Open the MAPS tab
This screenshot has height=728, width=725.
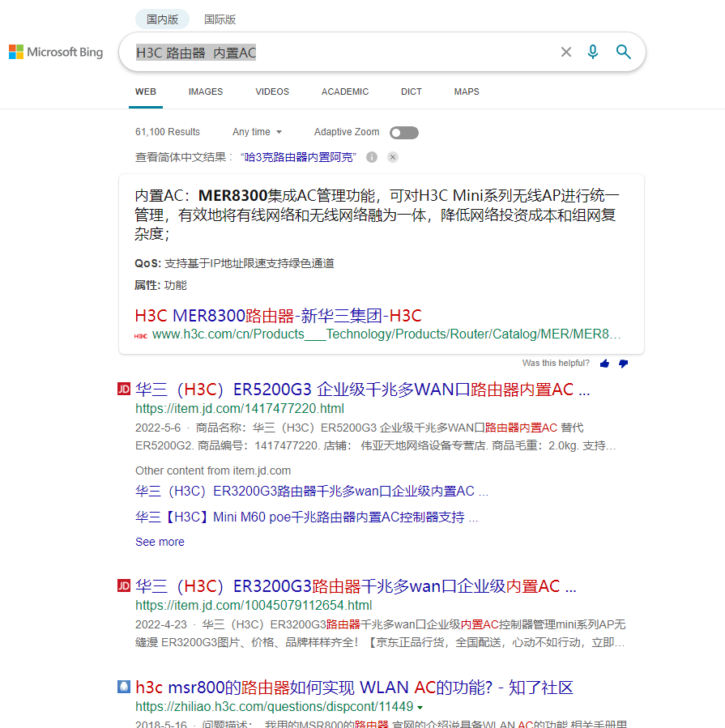467,92
